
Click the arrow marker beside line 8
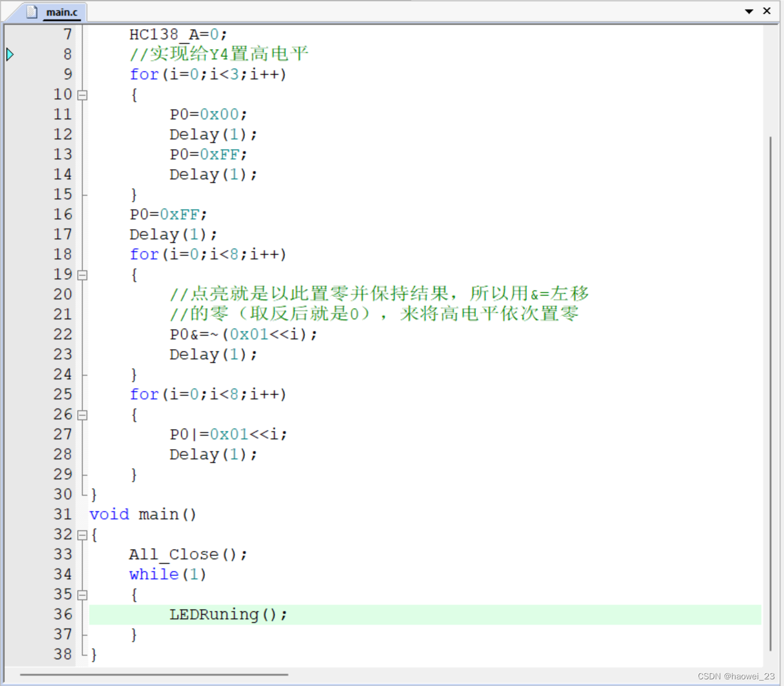(10, 55)
